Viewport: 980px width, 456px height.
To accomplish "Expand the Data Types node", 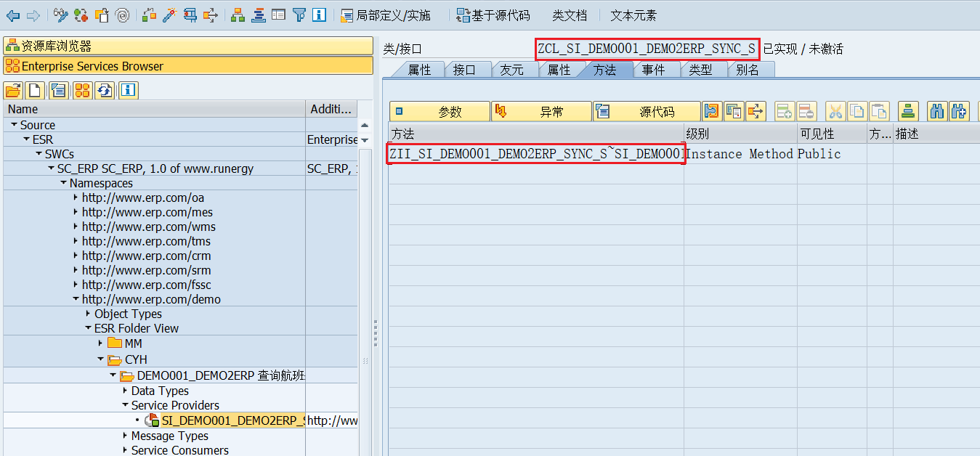I will (125, 391).
